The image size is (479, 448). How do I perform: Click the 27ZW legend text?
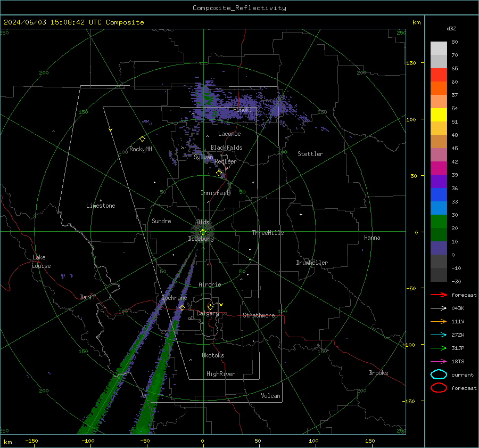(458, 335)
